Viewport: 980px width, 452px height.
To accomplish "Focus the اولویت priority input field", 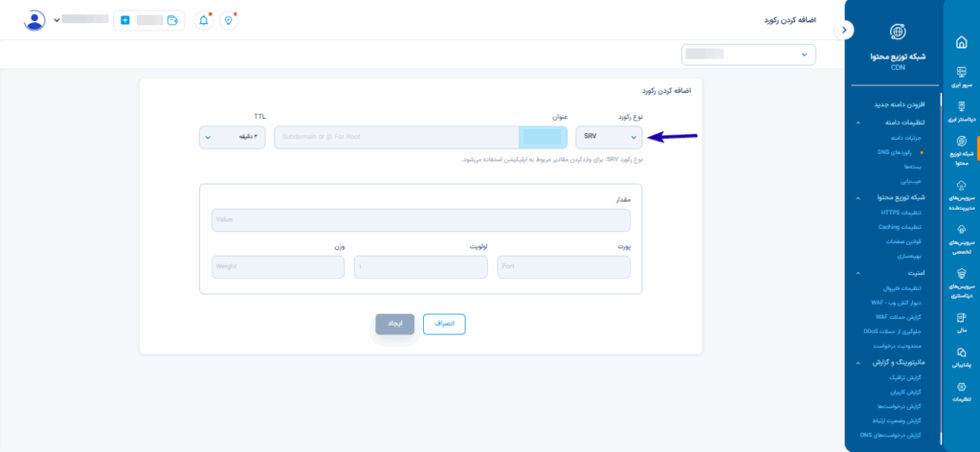I will click(421, 266).
